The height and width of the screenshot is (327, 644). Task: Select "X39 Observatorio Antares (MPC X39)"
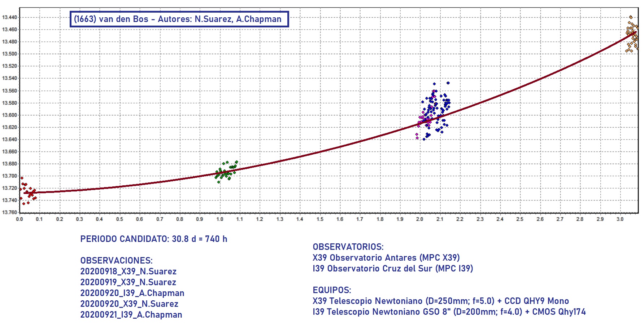click(386, 258)
